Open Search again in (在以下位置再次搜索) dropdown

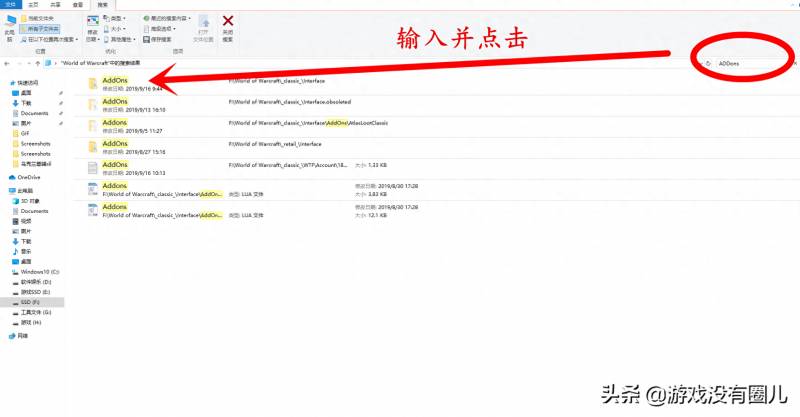49,39
